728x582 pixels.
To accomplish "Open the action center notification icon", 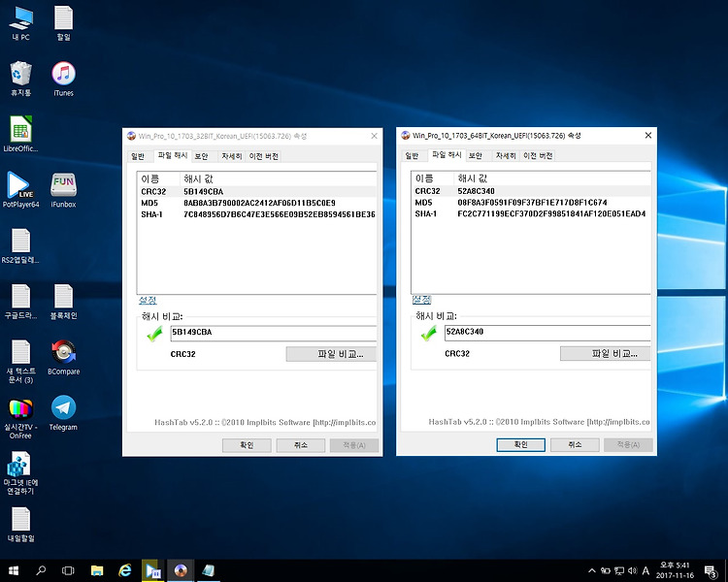I will tap(711, 571).
